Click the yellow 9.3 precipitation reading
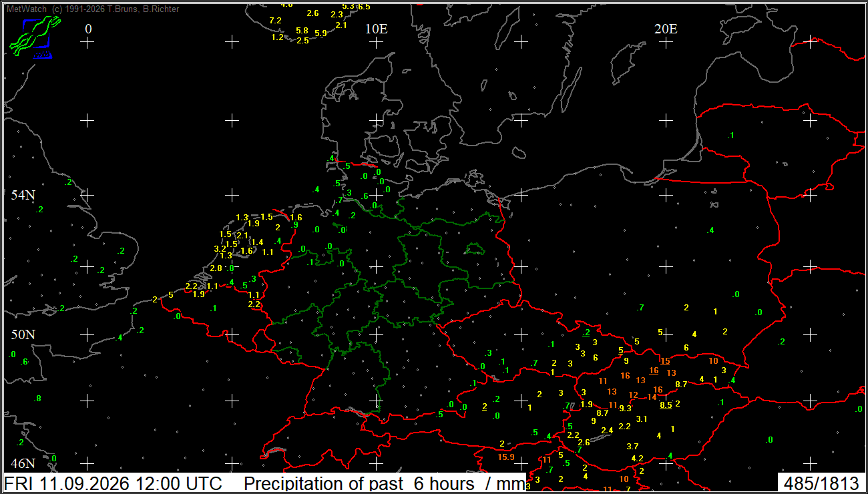Image resolution: width=868 pixels, height=494 pixels. 625,408
